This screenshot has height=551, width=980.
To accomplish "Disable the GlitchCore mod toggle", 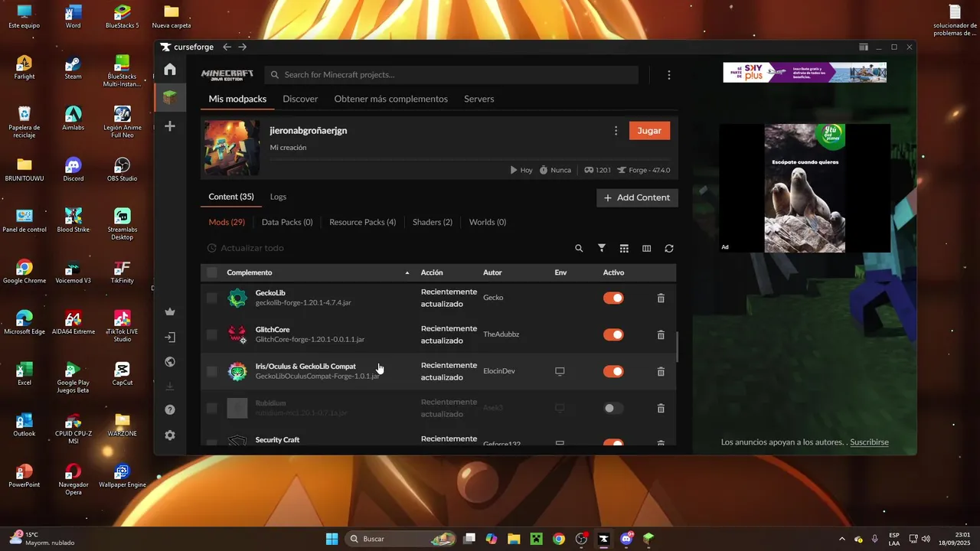I will click(x=613, y=335).
